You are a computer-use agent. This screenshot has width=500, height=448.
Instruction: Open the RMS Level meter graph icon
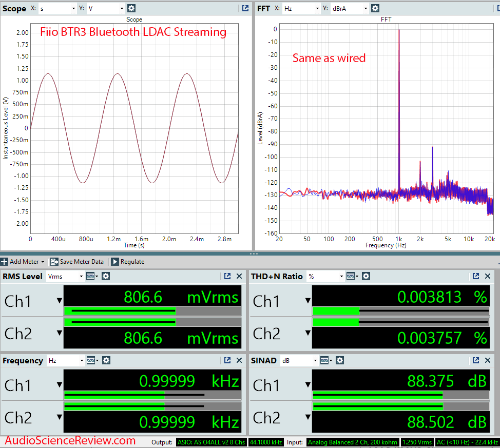point(90,276)
